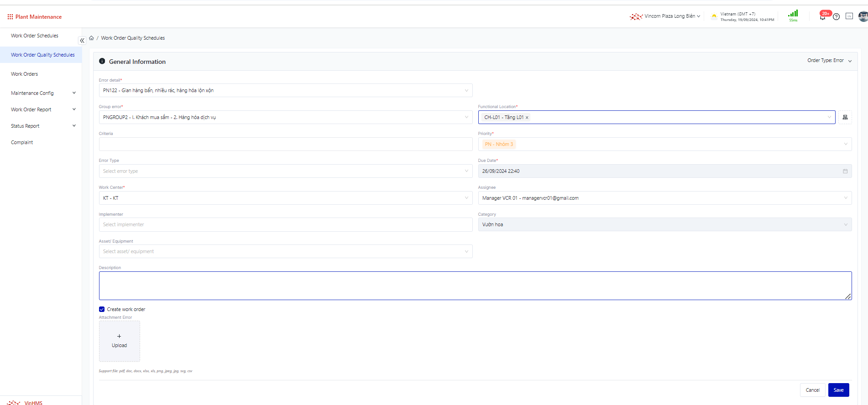The width and height of the screenshot is (868, 405).
Task: Open Work Orders in sidebar
Action: tap(25, 74)
